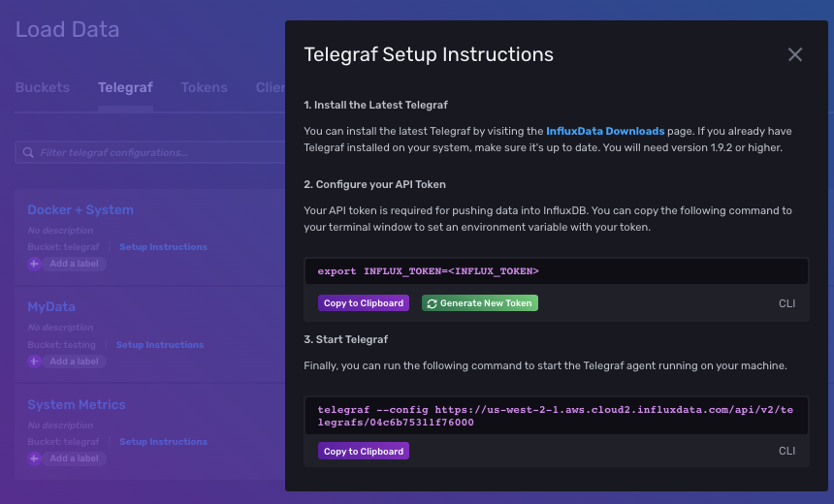Select the Telegraf tab
Screen dimensions: 834x504
[125, 87]
